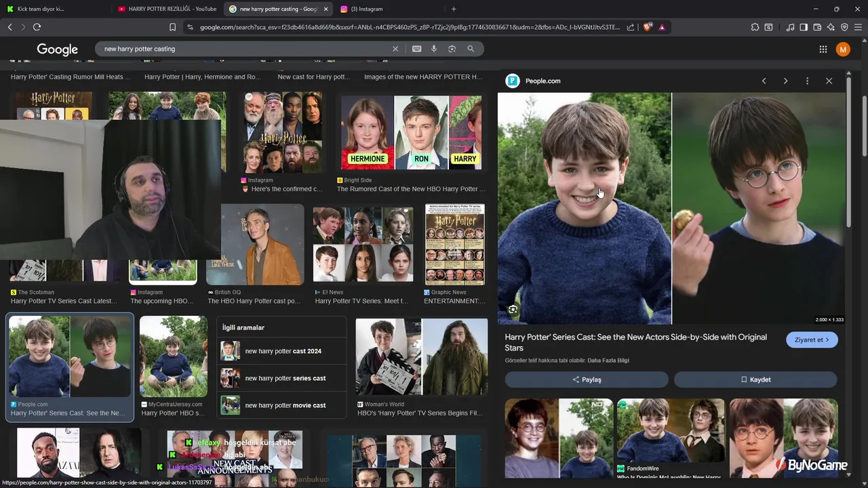Viewport: 868px width, 488px height.
Task: Start voice search with the microphone icon
Action: [434, 49]
